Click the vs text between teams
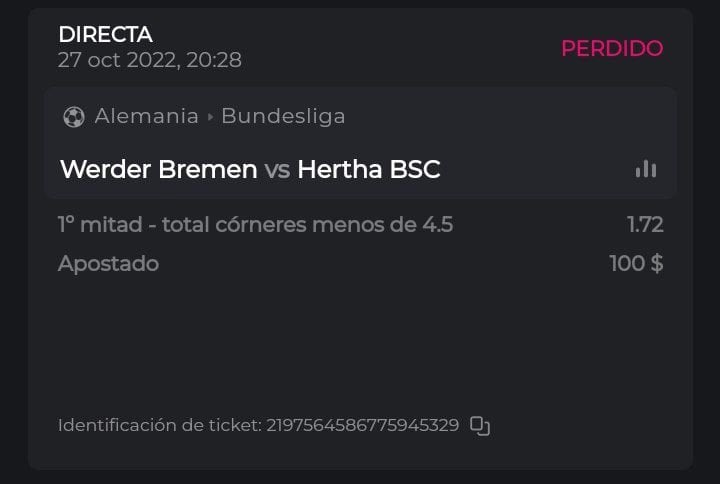The height and width of the screenshot is (484, 720). coord(277,170)
